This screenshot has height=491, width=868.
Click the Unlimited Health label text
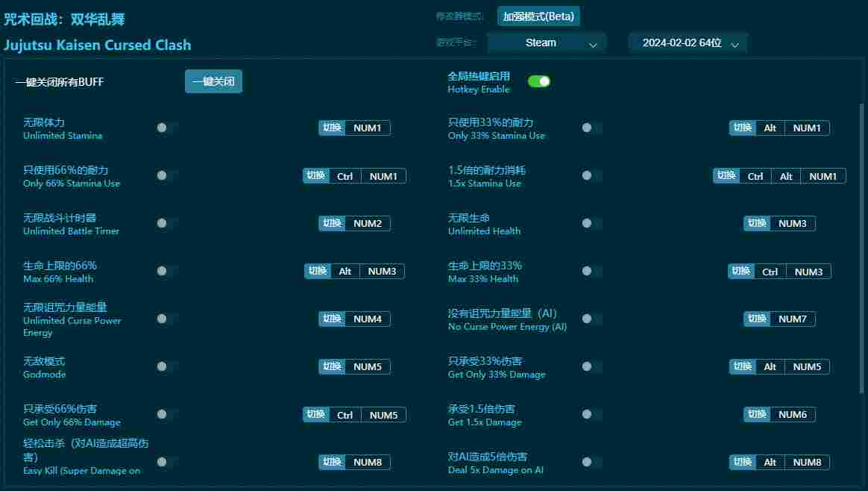pos(485,231)
